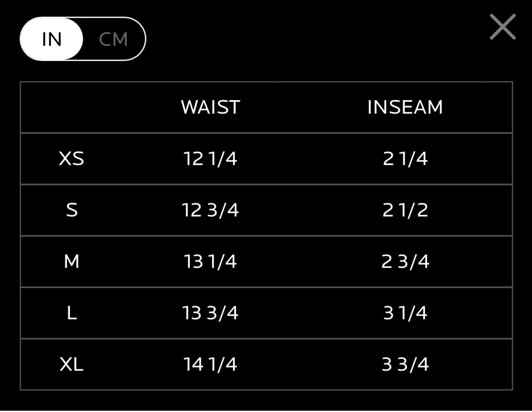This screenshot has height=412, width=532.
Task: Select the S size row label
Action: [72, 210]
